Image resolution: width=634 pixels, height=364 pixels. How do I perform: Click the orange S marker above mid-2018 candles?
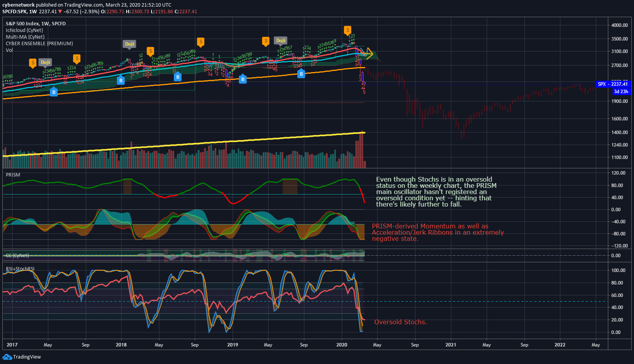(150, 51)
